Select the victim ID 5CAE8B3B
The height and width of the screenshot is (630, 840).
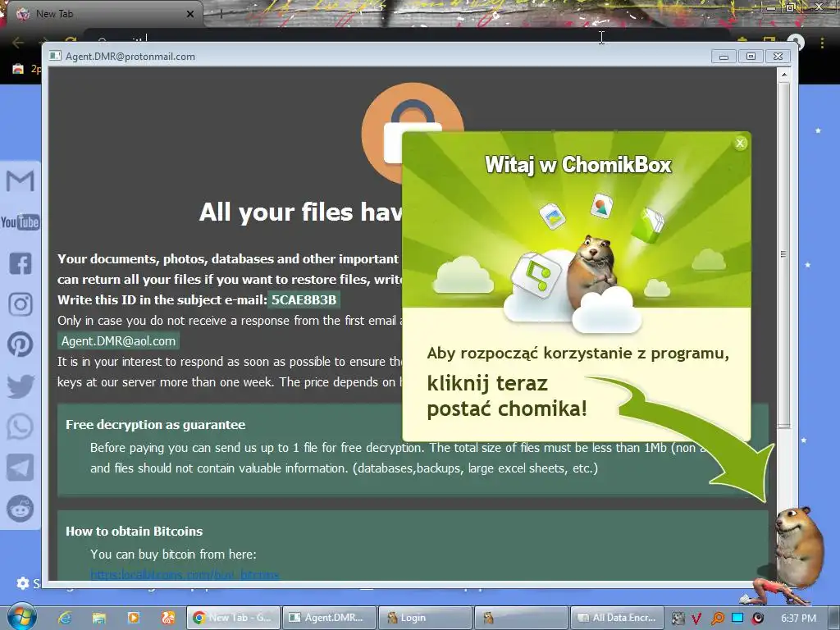[x=304, y=299]
